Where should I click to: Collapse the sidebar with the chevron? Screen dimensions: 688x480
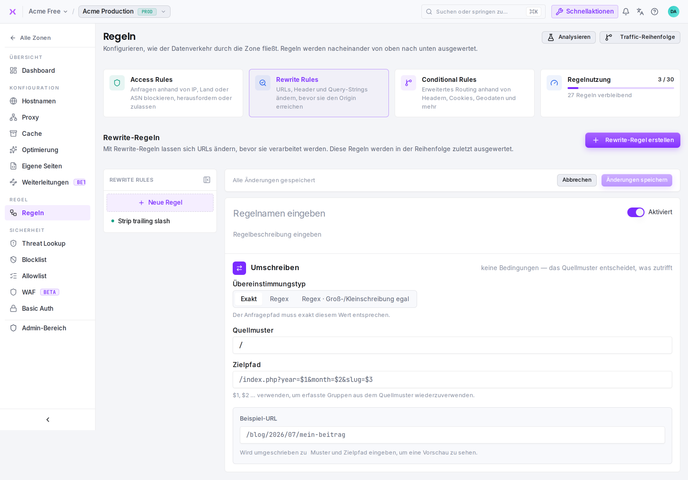click(47, 419)
